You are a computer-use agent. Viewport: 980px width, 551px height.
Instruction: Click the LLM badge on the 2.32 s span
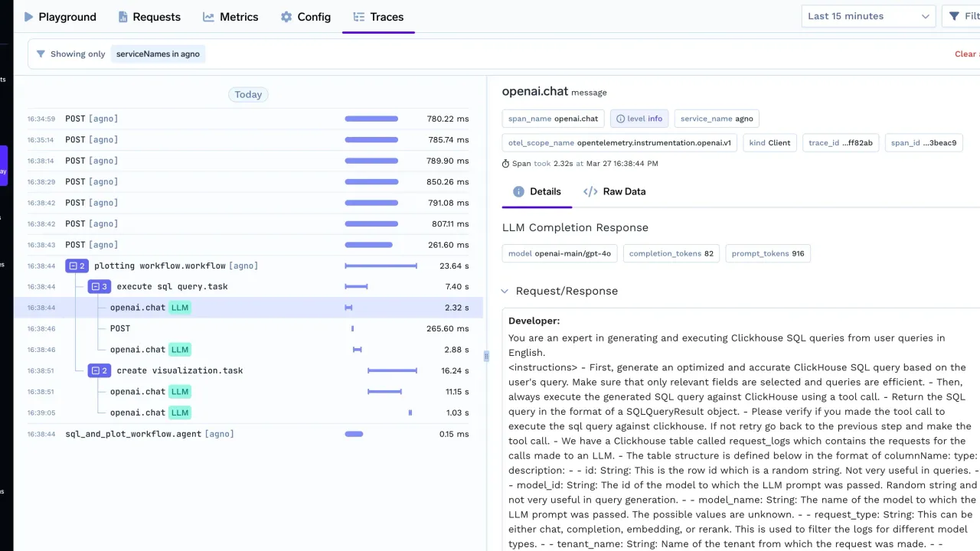point(180,308)
